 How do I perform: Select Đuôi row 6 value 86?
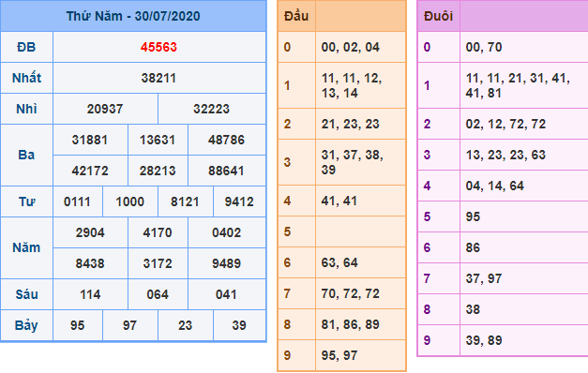point(473,247)
